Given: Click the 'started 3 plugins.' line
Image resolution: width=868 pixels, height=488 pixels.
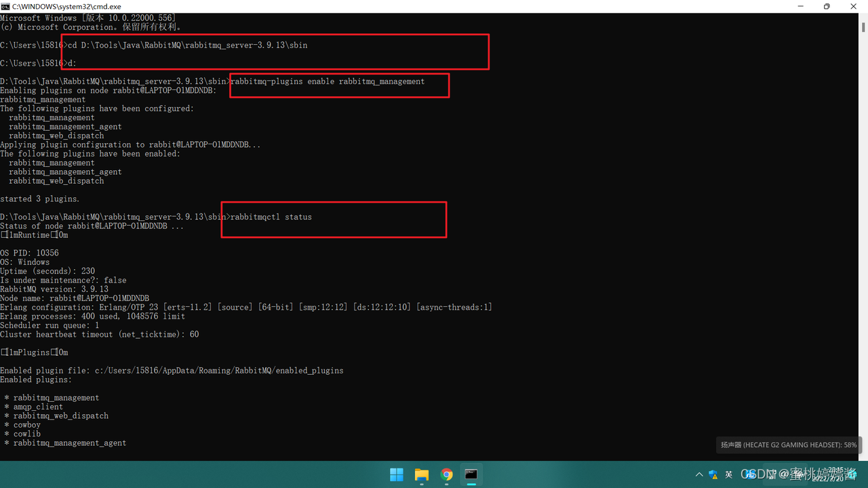Looking at the screenshot, I should [x=40, y=199].
